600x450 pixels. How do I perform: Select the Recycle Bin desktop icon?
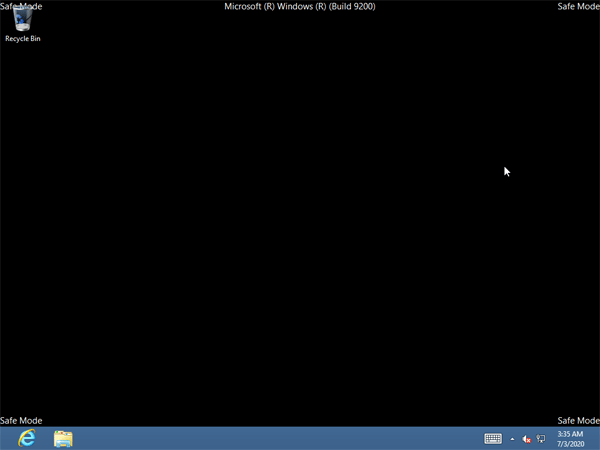pos(23,24)
